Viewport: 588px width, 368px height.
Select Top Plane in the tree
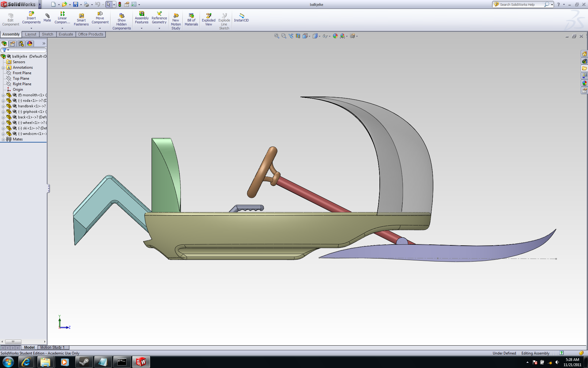21,79
